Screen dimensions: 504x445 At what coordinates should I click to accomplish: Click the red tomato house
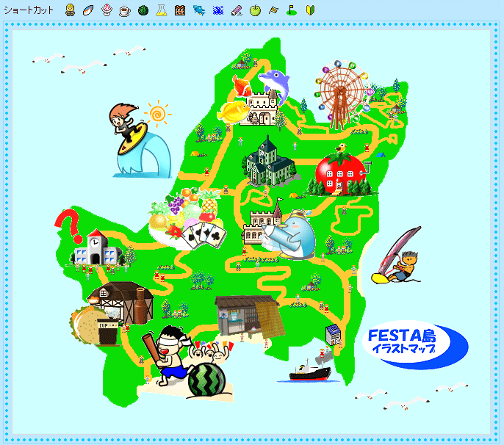(340, 170)
